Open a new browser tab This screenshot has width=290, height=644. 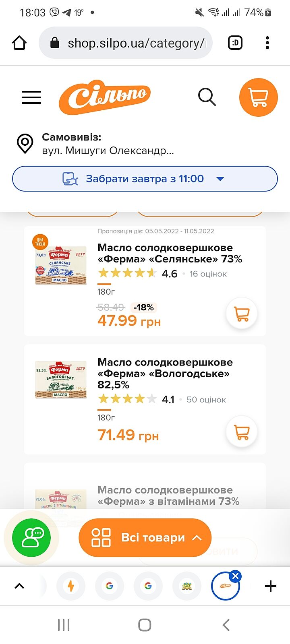[271, 586]
